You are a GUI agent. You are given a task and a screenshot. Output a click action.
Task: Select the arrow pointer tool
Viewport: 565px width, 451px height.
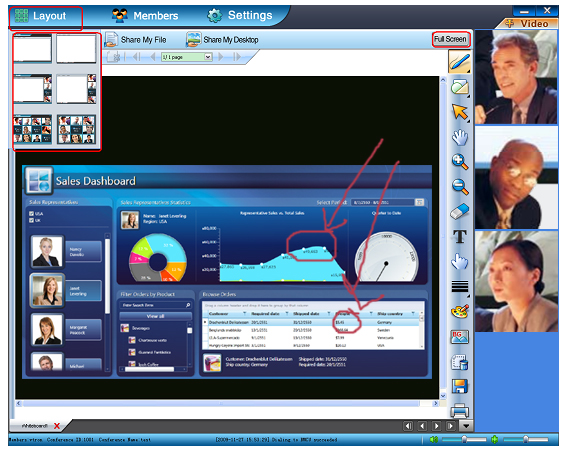[460, 112]
